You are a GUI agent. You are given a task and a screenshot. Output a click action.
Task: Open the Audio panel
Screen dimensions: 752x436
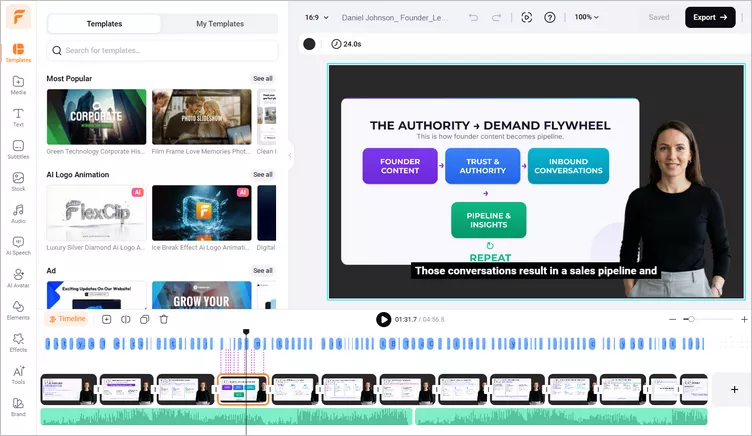point(18,214)
